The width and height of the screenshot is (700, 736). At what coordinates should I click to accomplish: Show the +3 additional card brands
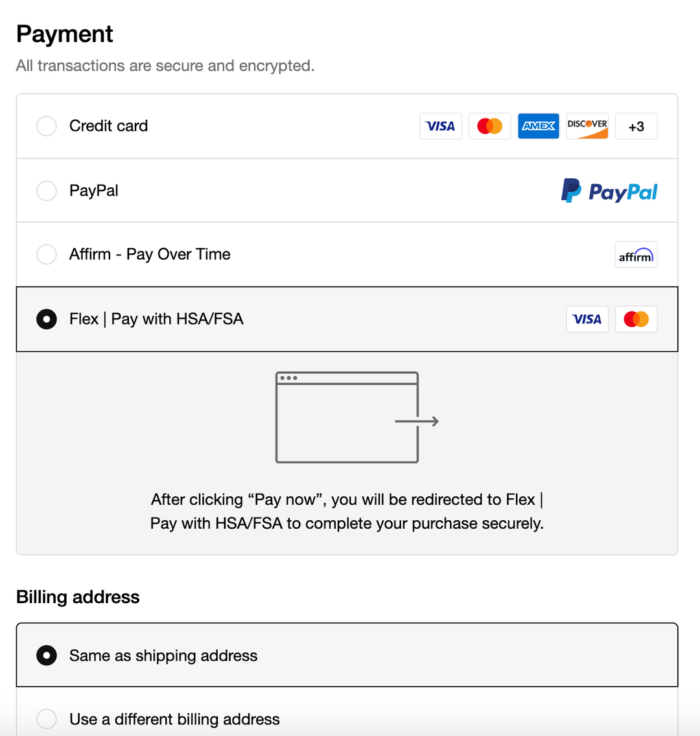[x=636, y=126]
